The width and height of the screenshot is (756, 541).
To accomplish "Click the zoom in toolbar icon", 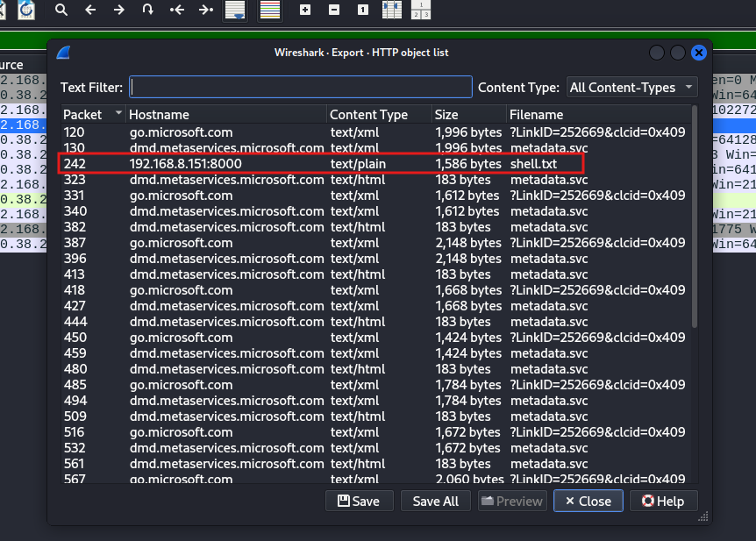I will [305, 11].
